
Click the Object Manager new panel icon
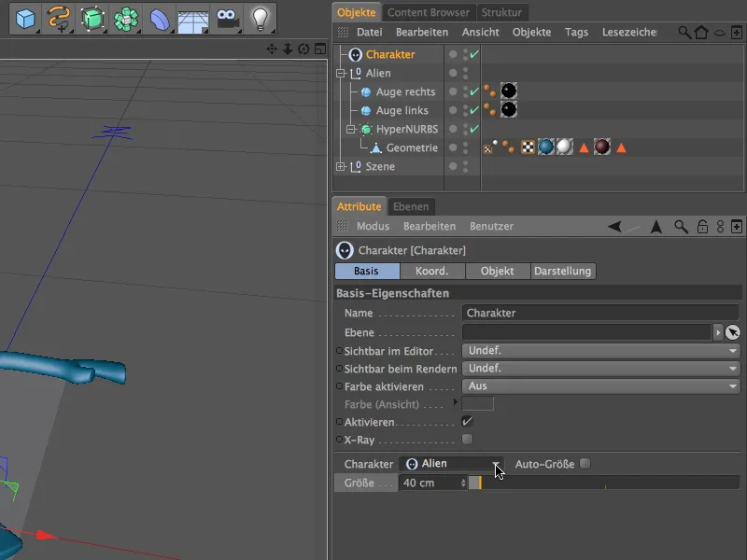tap(737, 33)
